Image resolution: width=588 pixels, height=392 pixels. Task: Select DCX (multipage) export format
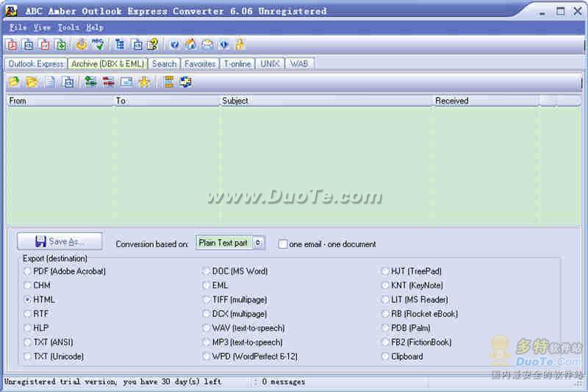coord(234,313)
